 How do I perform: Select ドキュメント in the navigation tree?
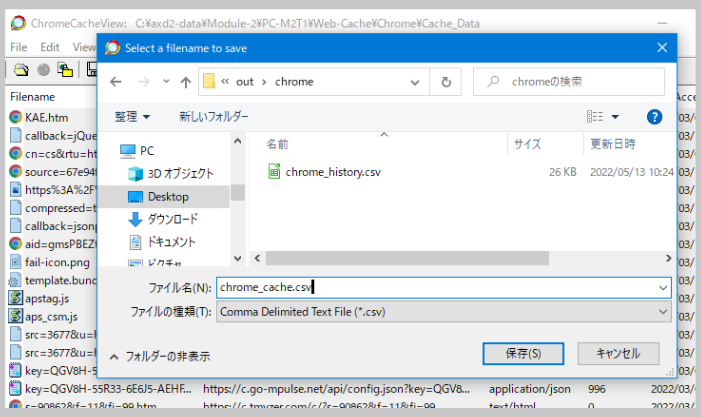pos(162,242)
